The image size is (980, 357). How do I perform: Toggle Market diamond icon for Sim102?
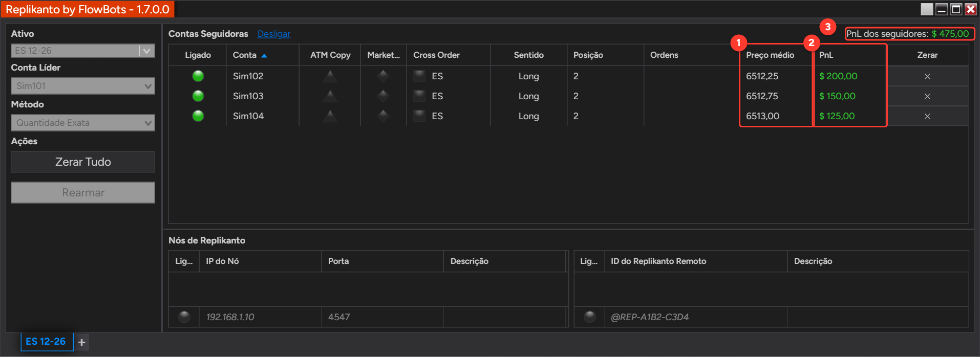coord(384,76)
